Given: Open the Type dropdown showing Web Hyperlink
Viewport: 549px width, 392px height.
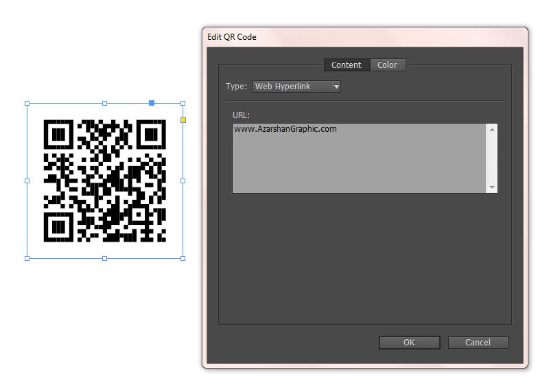Looking at the screenshot, I should pos(296,87).
